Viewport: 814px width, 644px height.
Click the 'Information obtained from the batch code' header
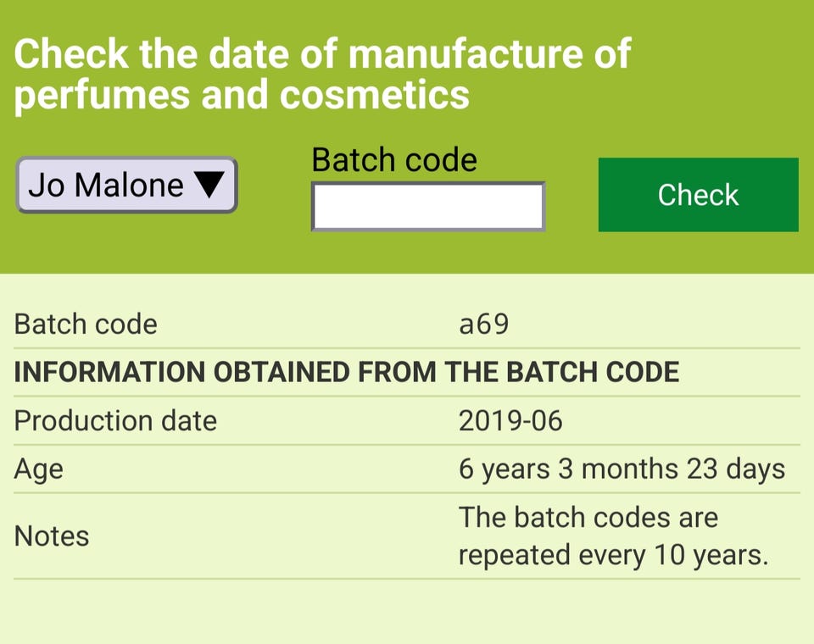click(x=347, y=372)
